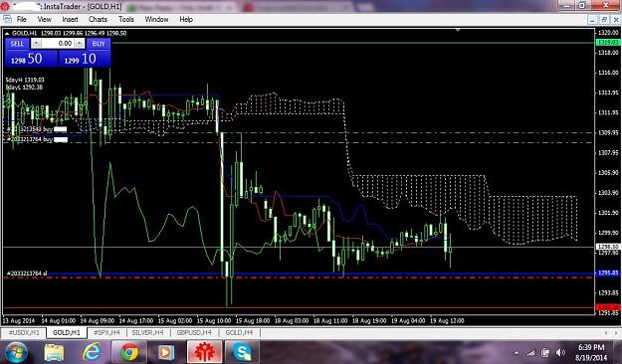Click the green 1319.03 price level tag
Image resolution: width=622 pixels, height=364 pixels.
click(x=608, y=43)
